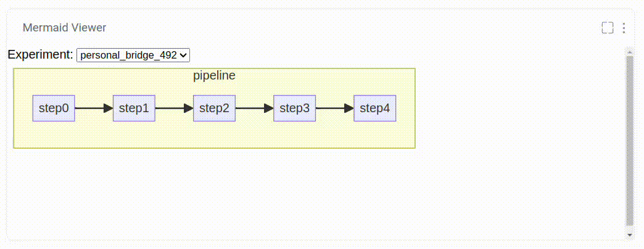The width and height of the screenshot is (644, 249).
Task: Click the fullscreen expand icon
Action: click(608, 28)
